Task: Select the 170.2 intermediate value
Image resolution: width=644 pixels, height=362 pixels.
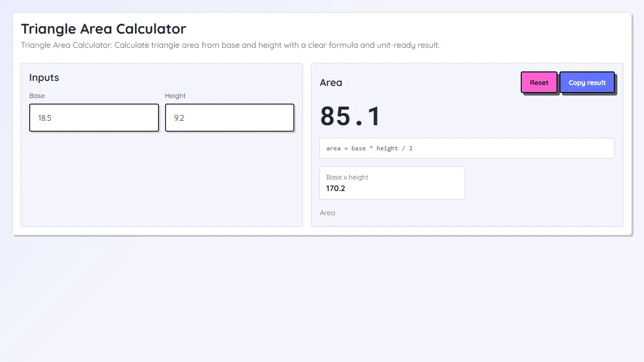Action: pos(336,189)
